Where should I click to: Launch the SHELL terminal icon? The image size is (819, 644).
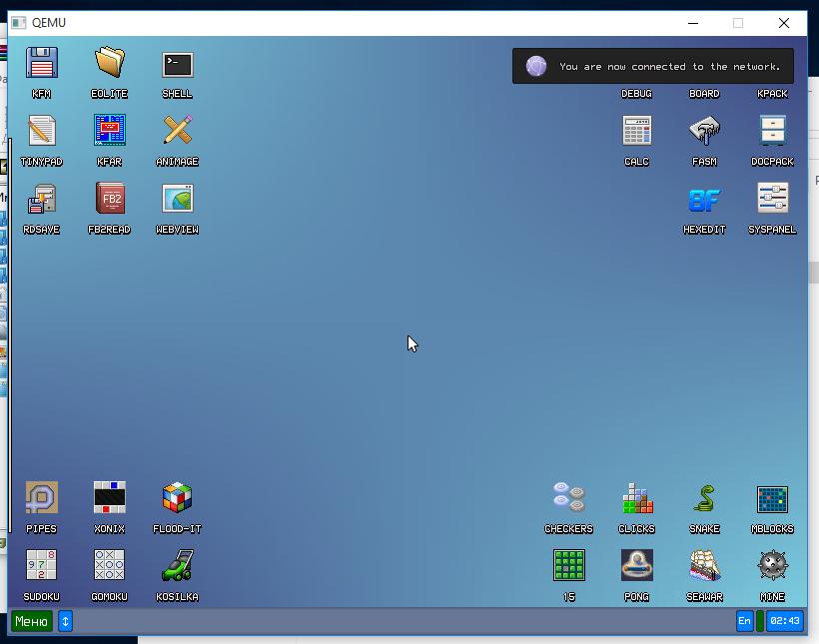[x=177, y=64]
